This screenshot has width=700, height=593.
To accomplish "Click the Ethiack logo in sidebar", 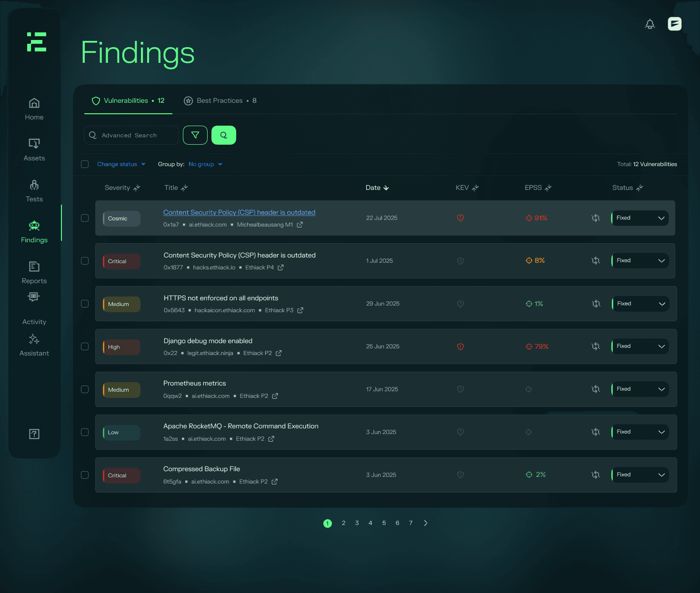I will click(37, 42).
